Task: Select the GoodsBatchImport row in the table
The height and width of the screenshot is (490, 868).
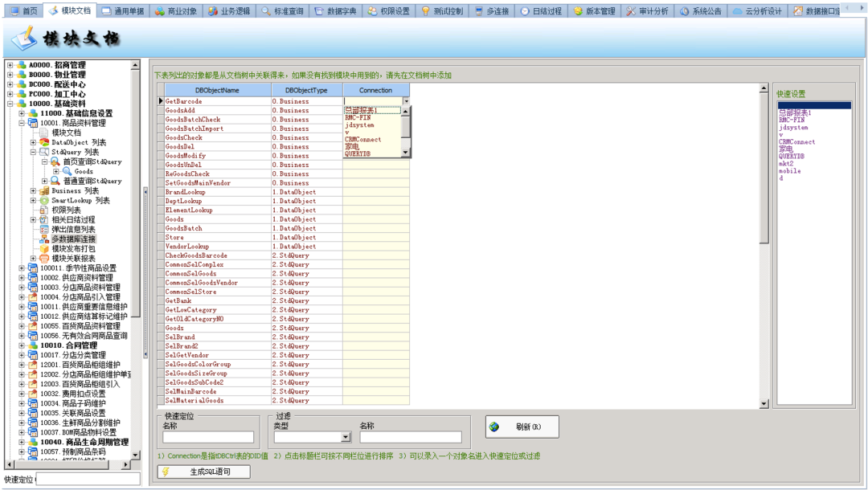Action: tap(284, 129)
